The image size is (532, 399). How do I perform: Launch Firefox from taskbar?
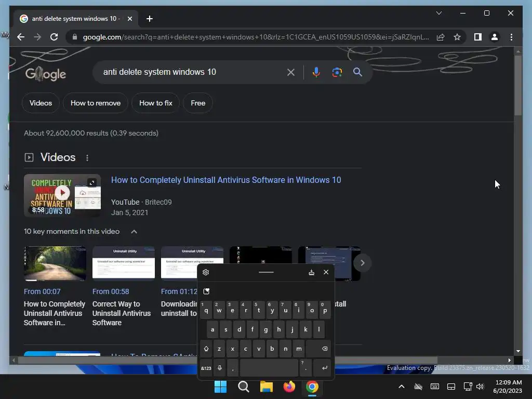click(289, 387)
